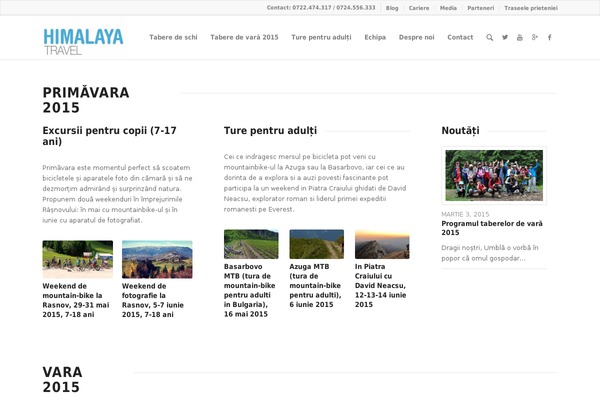Open the Cariere top link

click(419, 7)
